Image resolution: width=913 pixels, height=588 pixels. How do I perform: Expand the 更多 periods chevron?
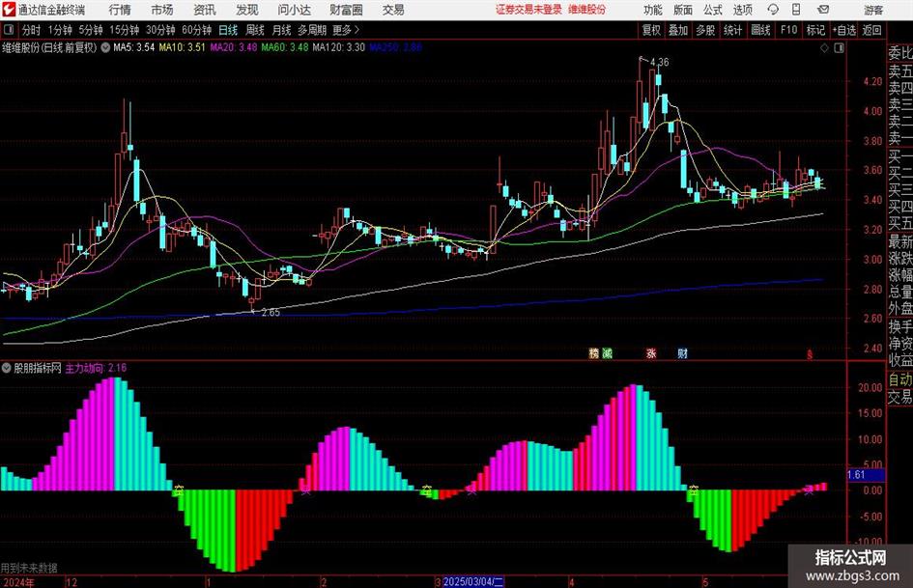tap(357, 30)
